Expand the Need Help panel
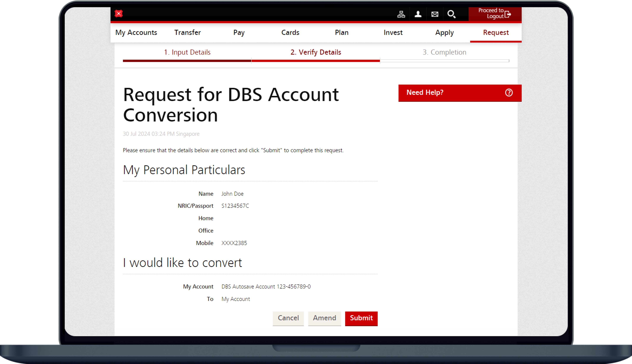Image resolution: width=632 pixels, height=364 pixels. click(460, 93)
